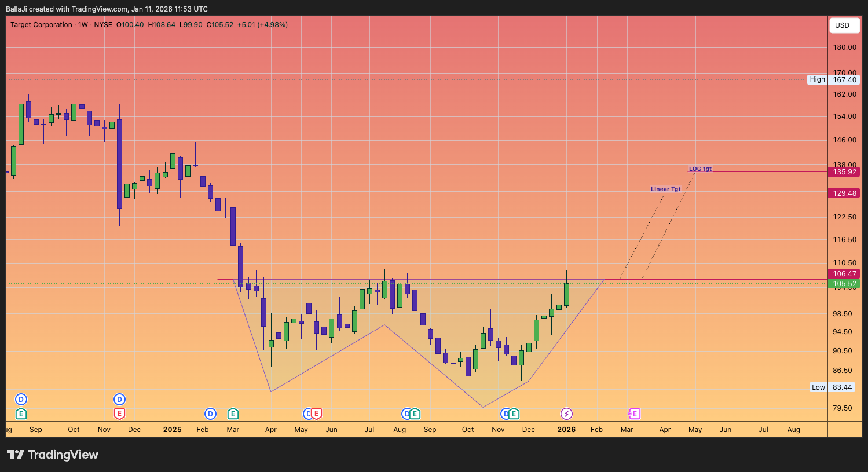
Task: Click the Target Corporation symbol title
Action: [41, 25]
